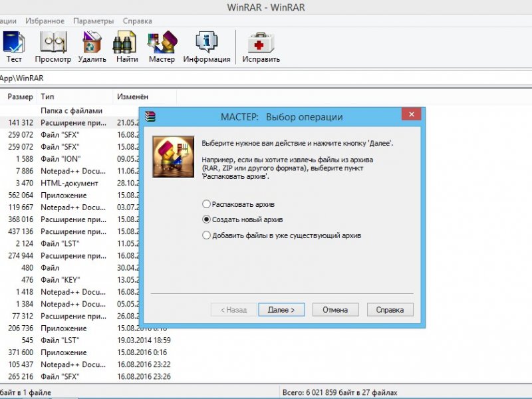The width and height of the screenshot is (532, 399).
Task: Select the Распаковать архив option
Action: [x=238, y=204]
